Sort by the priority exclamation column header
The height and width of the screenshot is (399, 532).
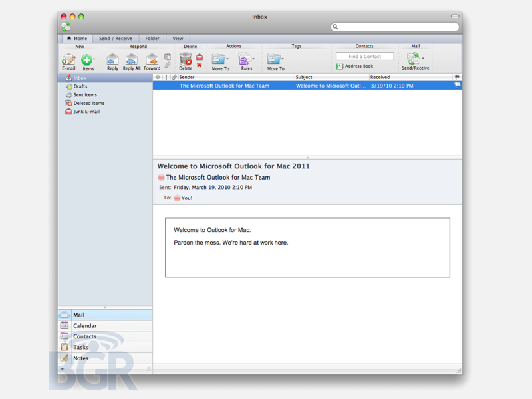point(166,77)
